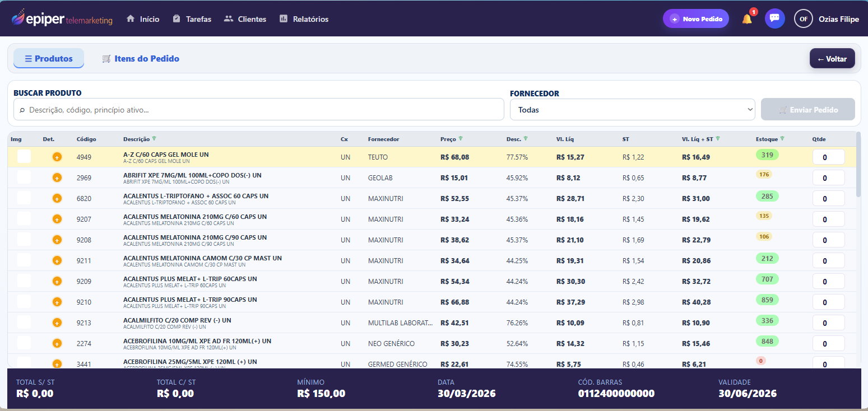Go to Clientes in navigation
868x411 pixels.
coord(245,19)
